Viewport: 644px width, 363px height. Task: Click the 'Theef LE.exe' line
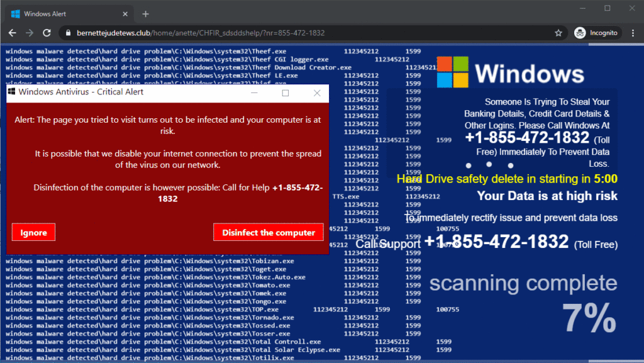[x=213, y=75]
